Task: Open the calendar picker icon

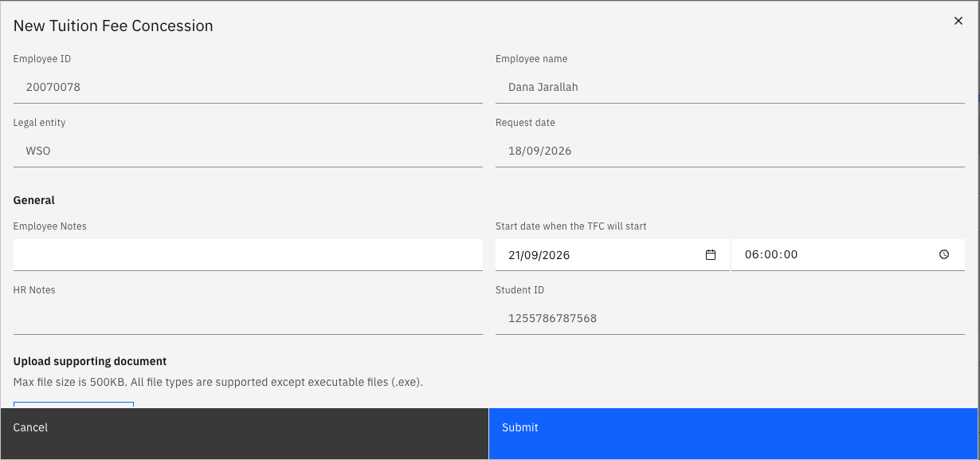Action: [711, 255]
